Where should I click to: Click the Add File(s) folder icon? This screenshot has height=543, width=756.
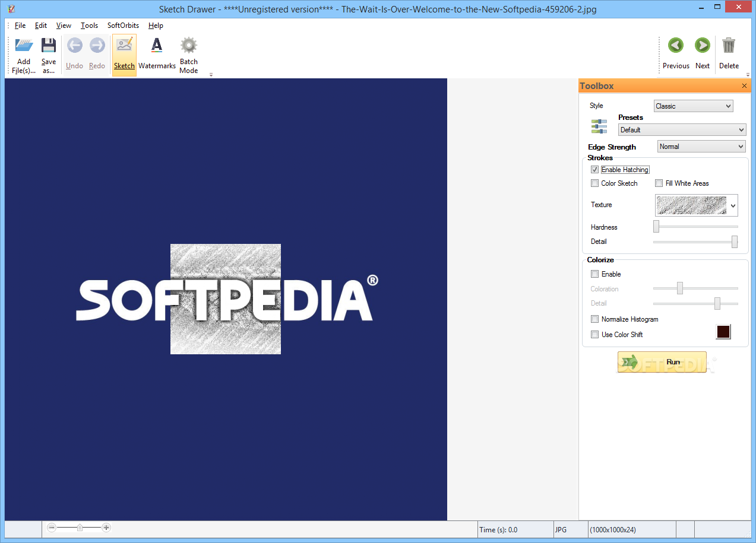(24, 46)
